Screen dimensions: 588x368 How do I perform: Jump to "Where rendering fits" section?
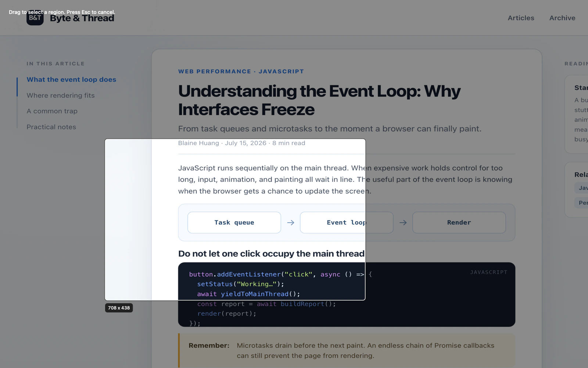point(61,95)
